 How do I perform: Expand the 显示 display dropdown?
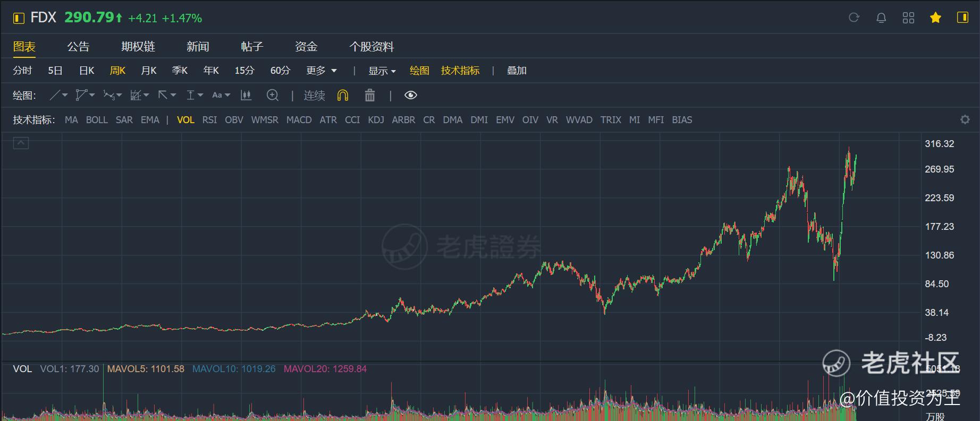tap(382, 71)
